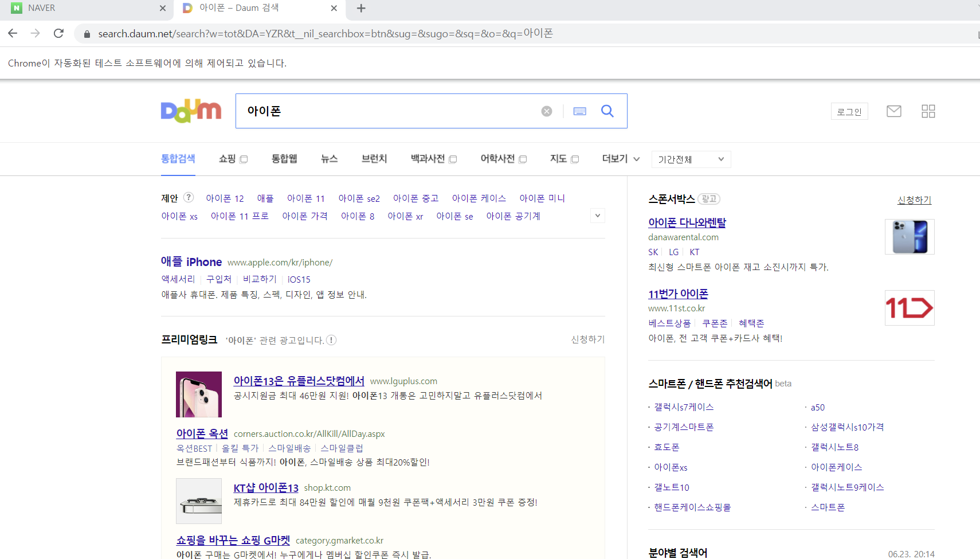Click the 11번가 logo thumbnail
This screenshot has height=559, width=980.
910,308
